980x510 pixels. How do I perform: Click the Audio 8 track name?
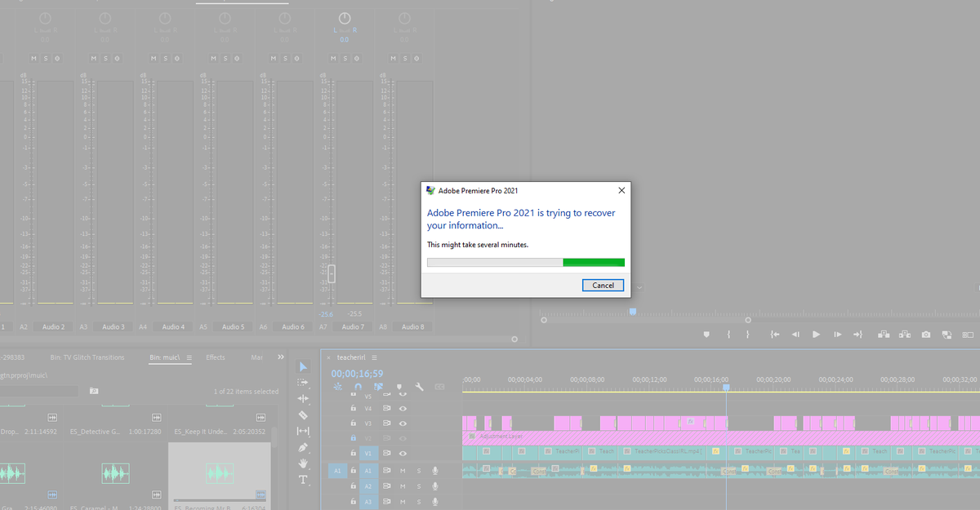click(412, 326)
